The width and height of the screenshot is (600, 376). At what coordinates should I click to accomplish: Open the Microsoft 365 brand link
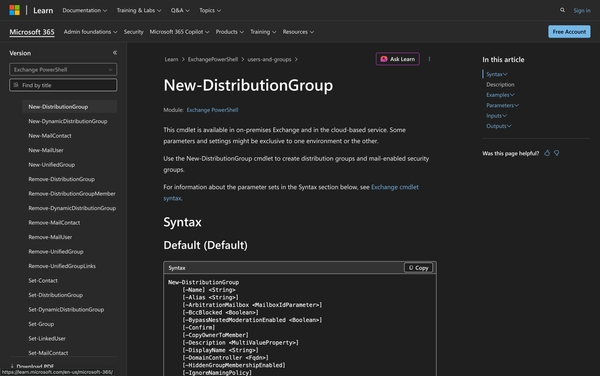(x=32, y=32)
